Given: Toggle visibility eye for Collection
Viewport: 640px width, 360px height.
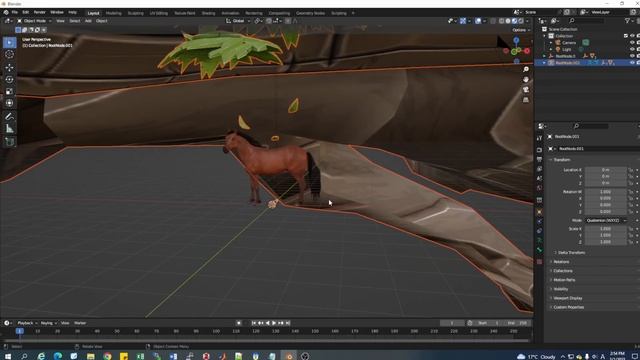Looking at the screenshot, I should (632, 36).
